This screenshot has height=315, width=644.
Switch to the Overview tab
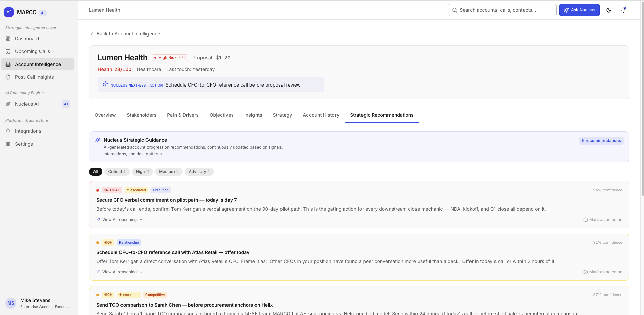tap(105, 115)
